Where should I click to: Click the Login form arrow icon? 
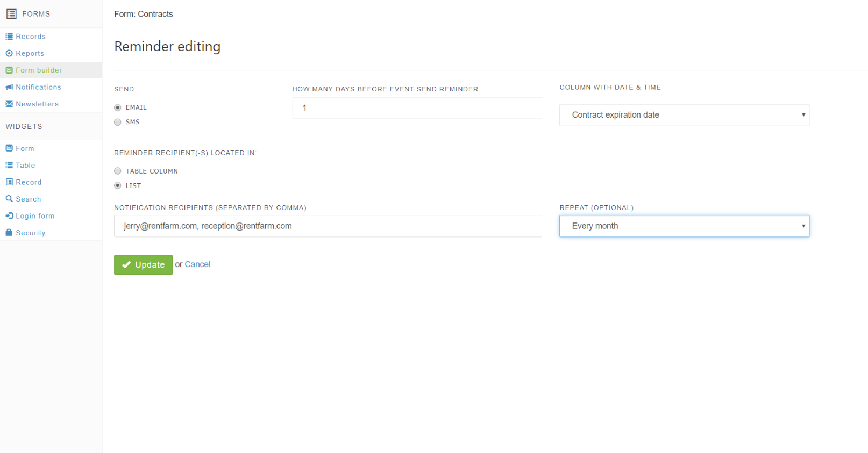pos(9,216)
